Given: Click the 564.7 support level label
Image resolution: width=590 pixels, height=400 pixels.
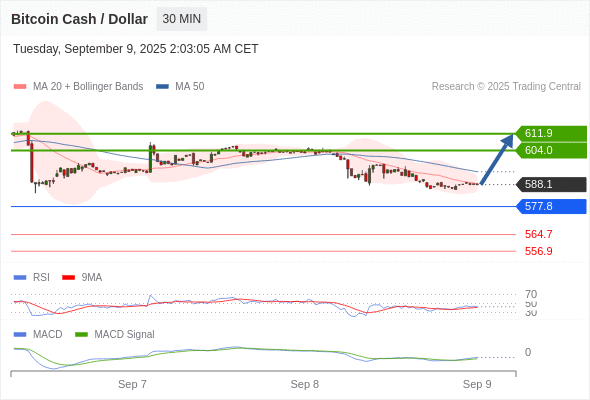Looking at the screenshot, I should pyautogui.click(x=538, y=234).
